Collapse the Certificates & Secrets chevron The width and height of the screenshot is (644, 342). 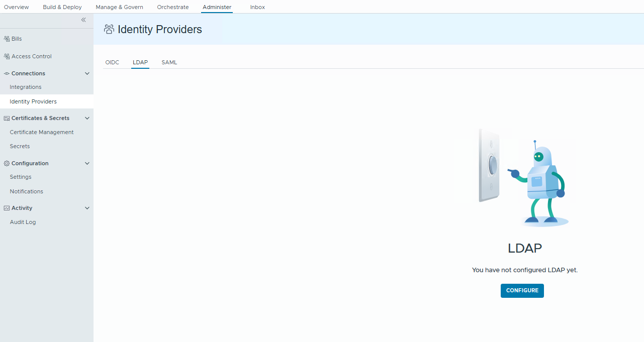coord(87,118)
